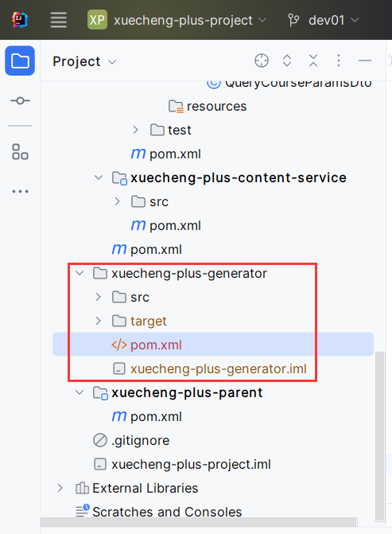This screenshot has height=534, width=392.
Task: Open the Project tool window icon
Action: 20,60
